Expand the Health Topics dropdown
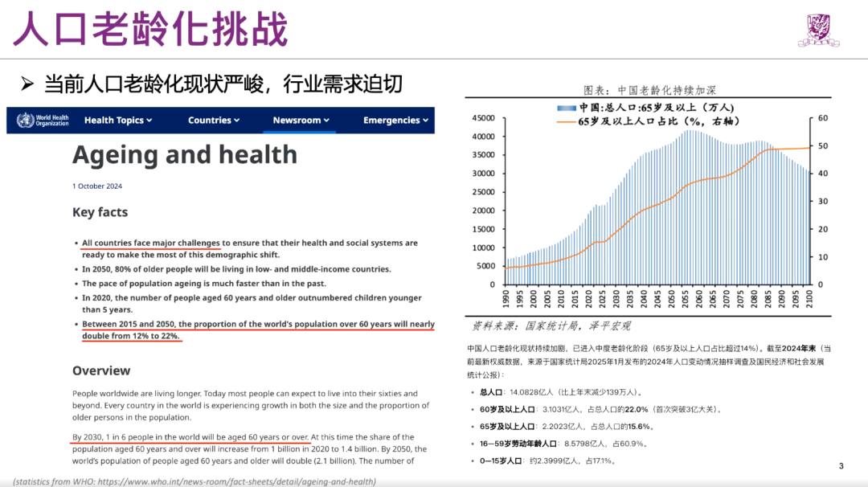The width and height of the screenshot is (868, 487). point(118,121)
